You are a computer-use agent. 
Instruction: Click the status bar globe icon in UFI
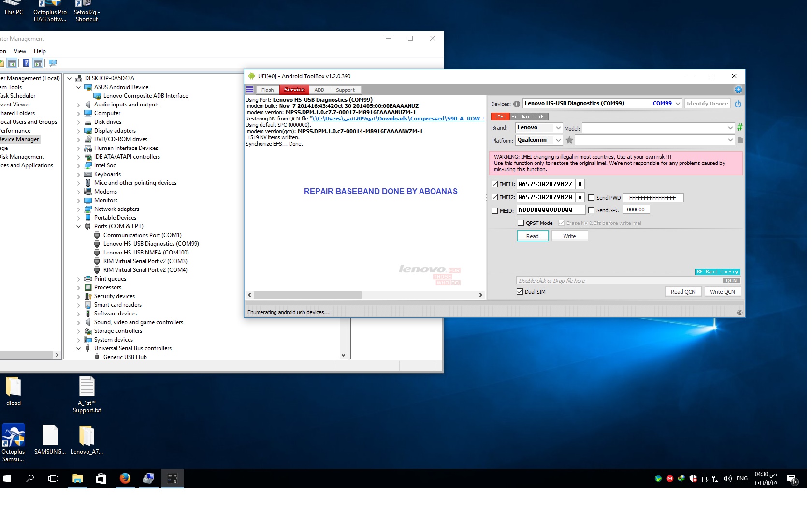pyautogui.click(x=739, y=313)
